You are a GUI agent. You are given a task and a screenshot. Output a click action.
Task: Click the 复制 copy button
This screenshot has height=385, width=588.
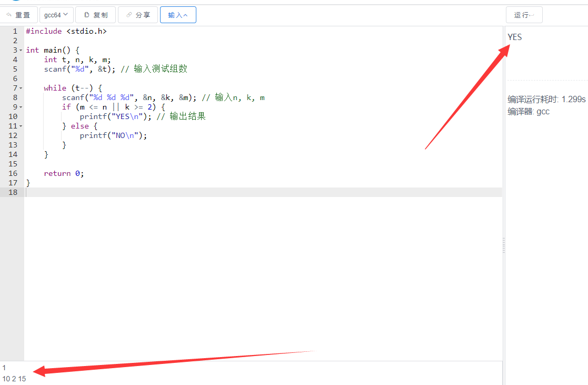(x=96, y=15)
